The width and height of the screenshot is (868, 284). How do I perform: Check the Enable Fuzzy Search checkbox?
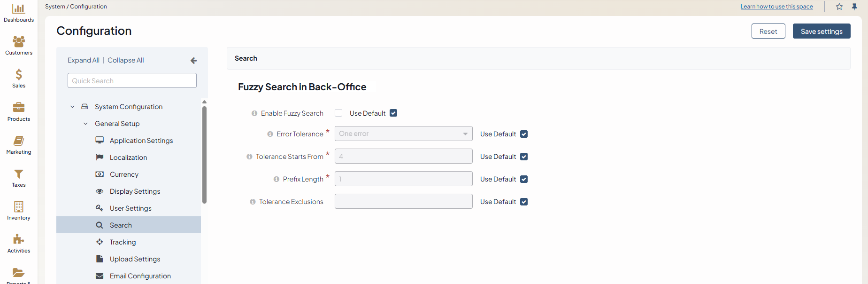[338, 113]
